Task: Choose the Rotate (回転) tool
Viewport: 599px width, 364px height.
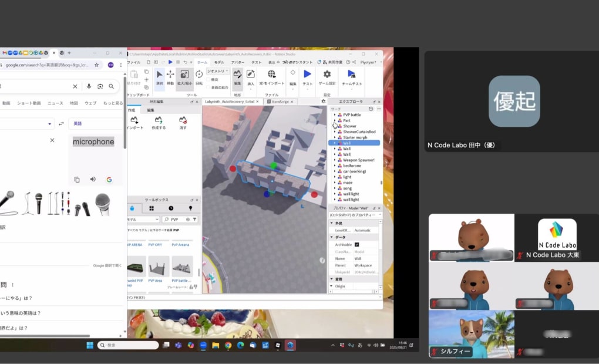Action: pyautogui.click(x=199, y=77)
